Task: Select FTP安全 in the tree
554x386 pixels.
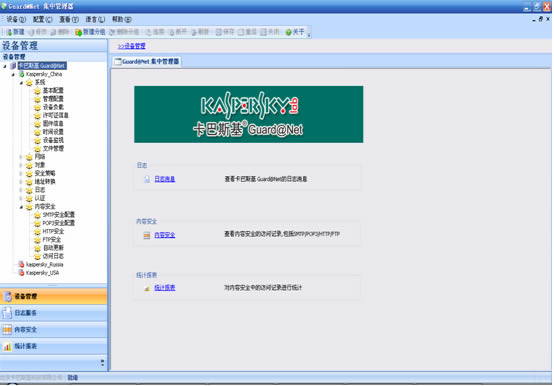Action: click(x=52, y=240)
